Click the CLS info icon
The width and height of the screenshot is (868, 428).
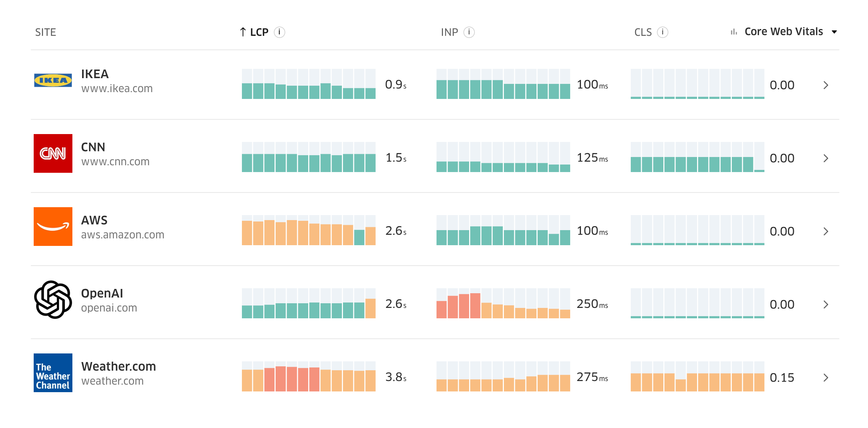tap(662, 32)
